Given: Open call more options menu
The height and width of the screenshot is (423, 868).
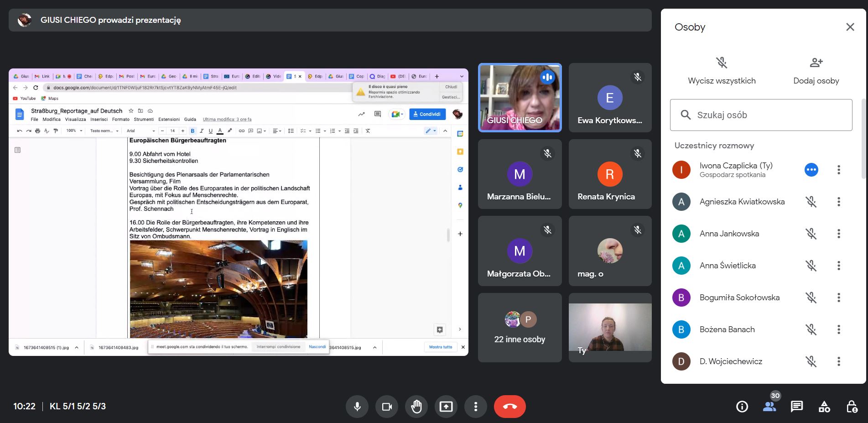Looking at the screenshot, I should (476, 406).
